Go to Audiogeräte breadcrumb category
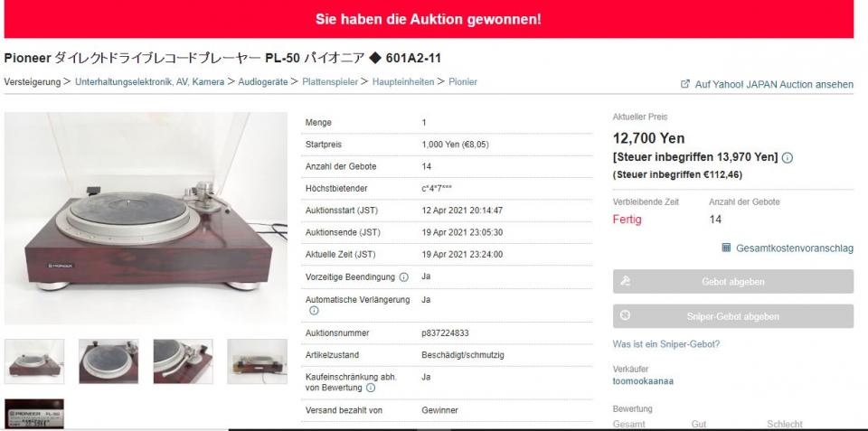Image resolution: width=868 pixels, height=431 pixels. [263, 82]
